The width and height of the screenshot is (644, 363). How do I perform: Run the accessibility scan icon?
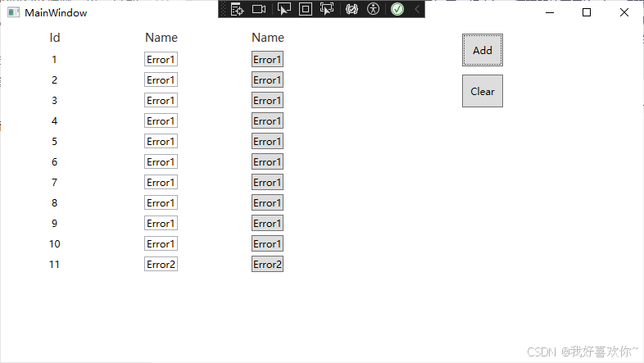point(373,9)
